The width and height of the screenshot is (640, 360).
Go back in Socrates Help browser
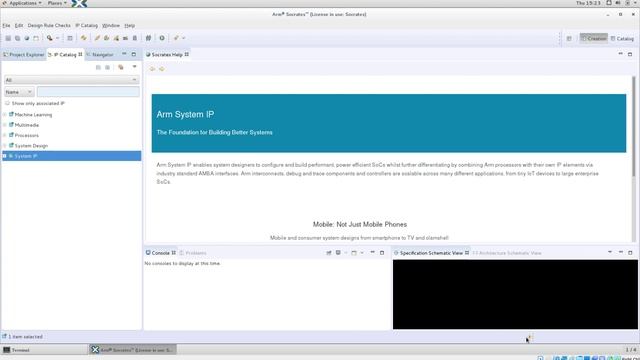(153, 69)
